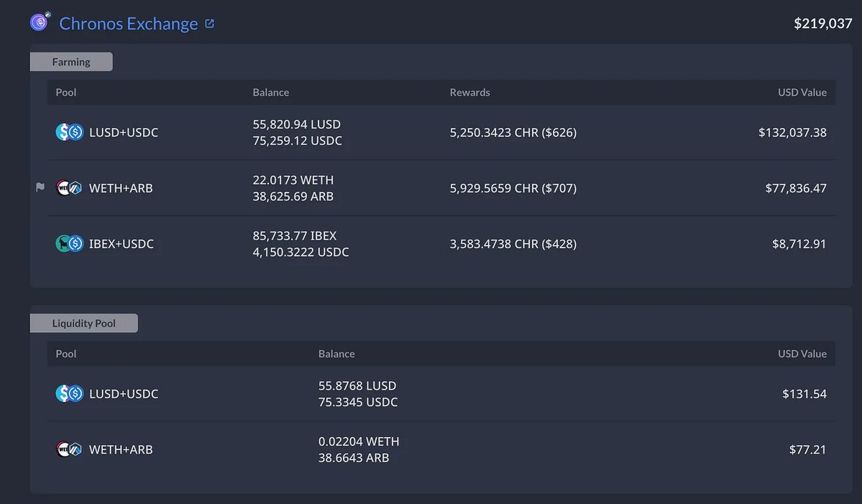Select the Farming tab label
862x504 pixels.
click(x=71, y=62)
